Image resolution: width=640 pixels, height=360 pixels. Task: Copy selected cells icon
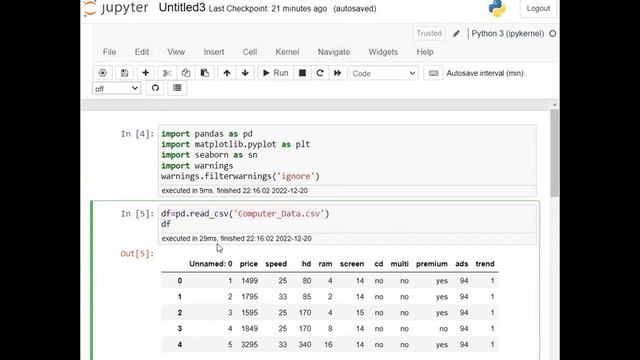click(186, 73)
